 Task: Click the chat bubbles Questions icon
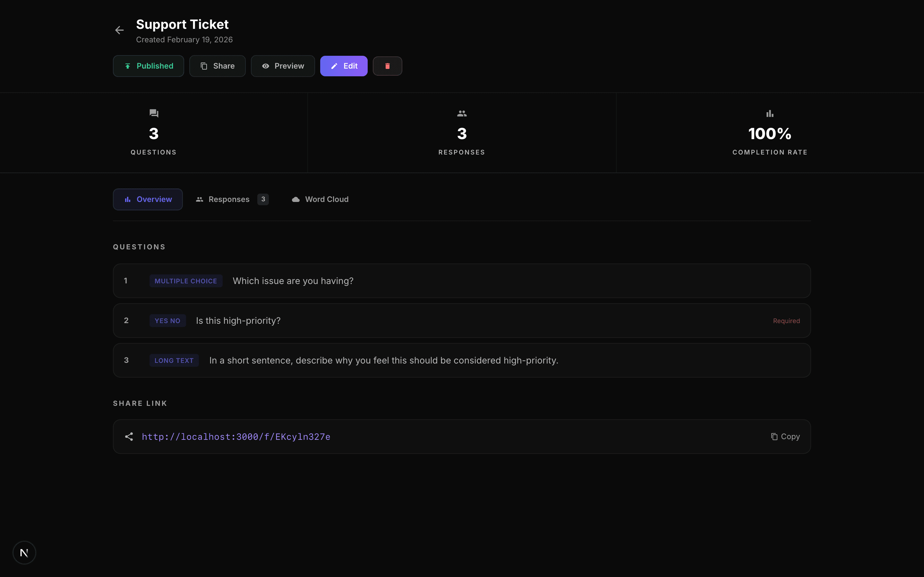(x=153, y=113)
